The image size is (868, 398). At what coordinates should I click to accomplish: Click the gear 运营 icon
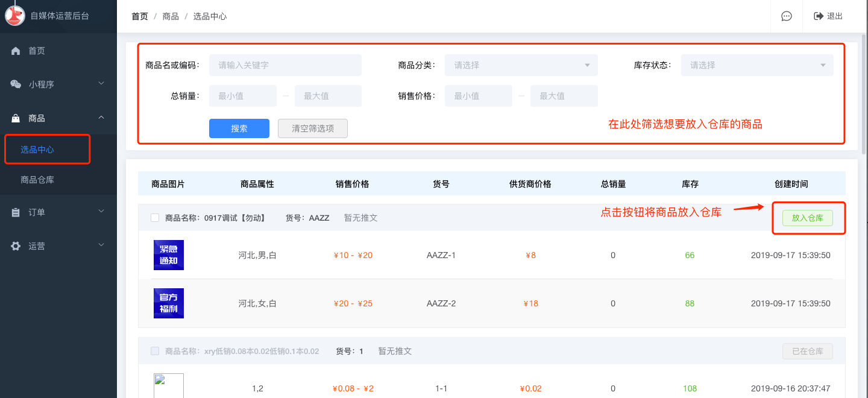(x=16, y=246)
